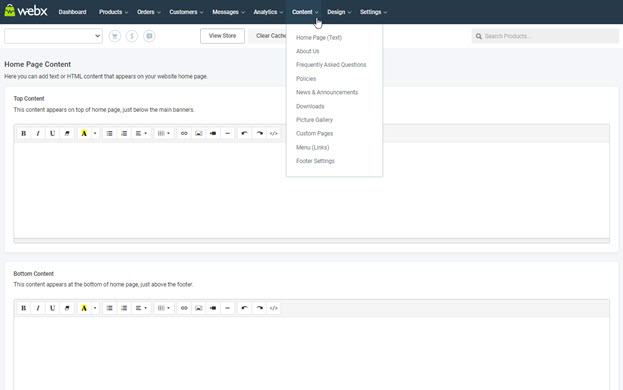Undo in Top Content editor
This screenshot has height=390, width=623.
point(244,133)
